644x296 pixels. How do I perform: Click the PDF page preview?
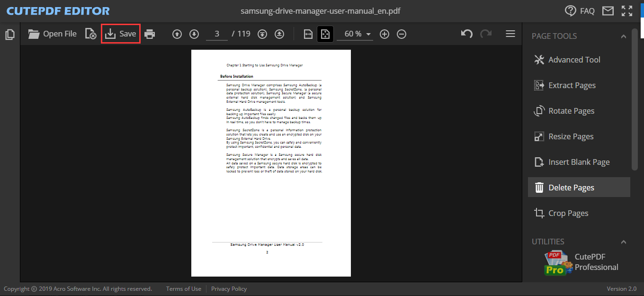click(x=271, y=163)
